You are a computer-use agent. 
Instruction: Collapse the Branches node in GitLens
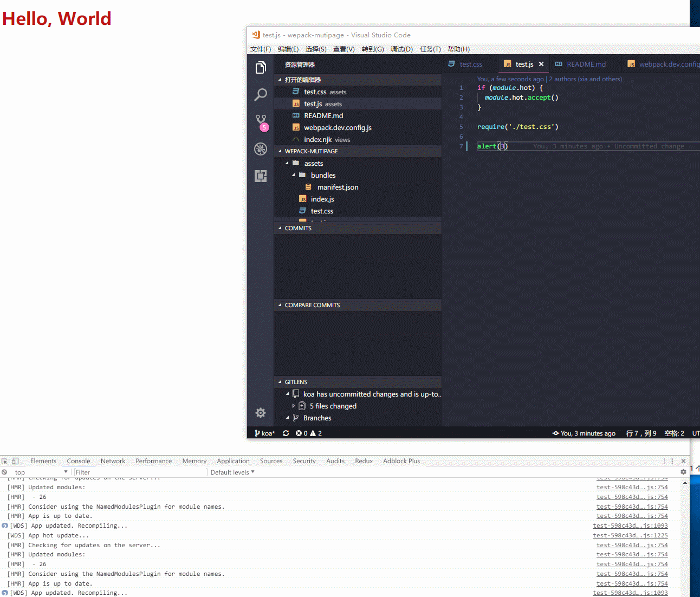(x=287, y=418)
